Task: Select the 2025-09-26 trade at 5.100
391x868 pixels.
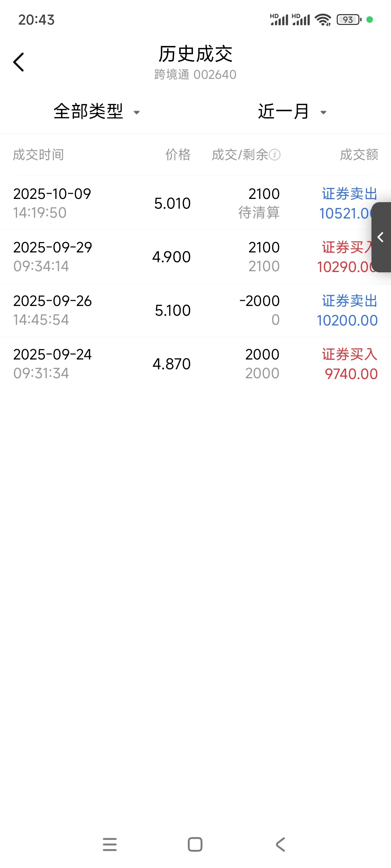Action: (195, 310)
